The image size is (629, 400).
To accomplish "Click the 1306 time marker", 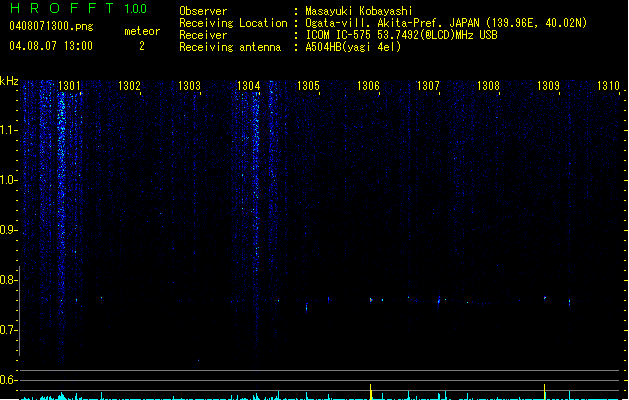I will [x=368, y=86].
